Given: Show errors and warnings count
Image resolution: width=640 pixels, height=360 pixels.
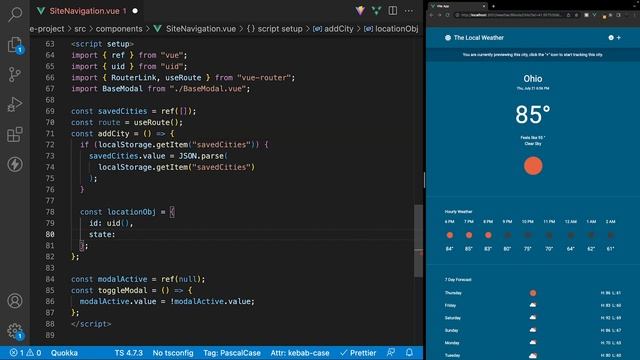Looking at the screenshot, I should [x=25, y=353].
